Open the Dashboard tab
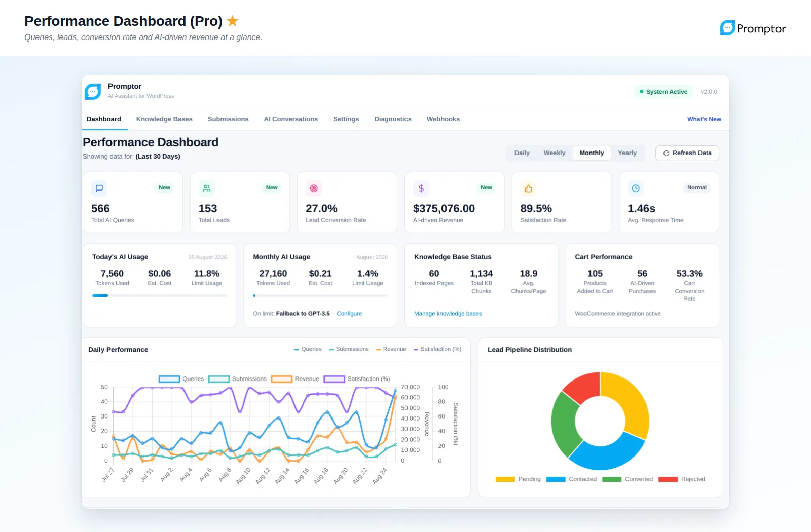The image size is (811, 532). (104, 119)
